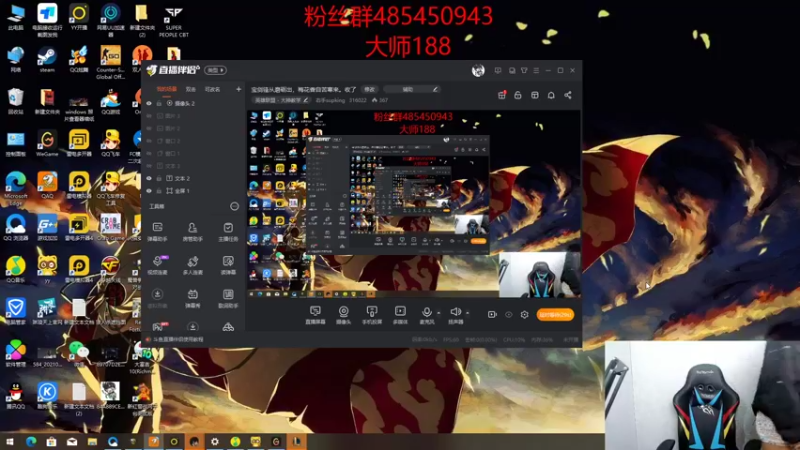Click the 直播屏幕 screen capture button
This screenshot has width=800, height=450.
(315, 315)
